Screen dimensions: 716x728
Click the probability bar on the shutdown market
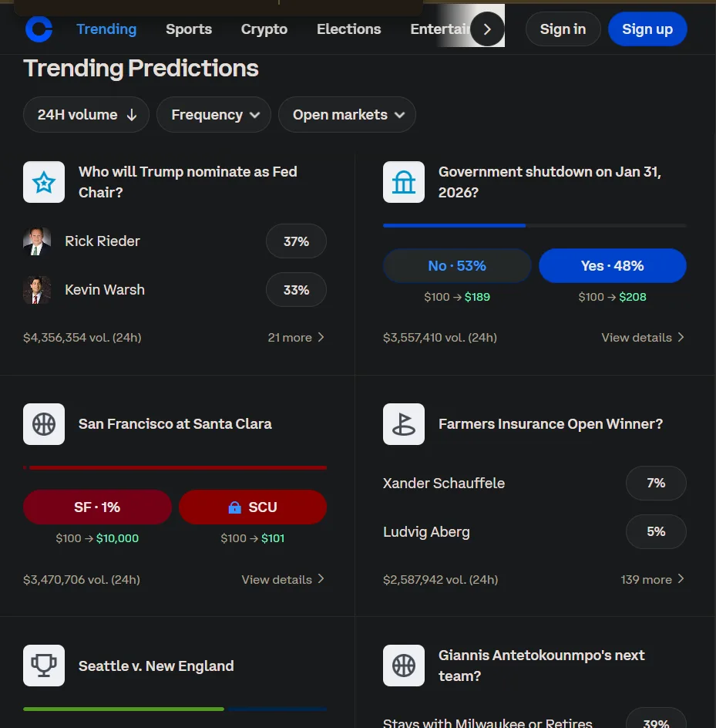tap(534, 225)
